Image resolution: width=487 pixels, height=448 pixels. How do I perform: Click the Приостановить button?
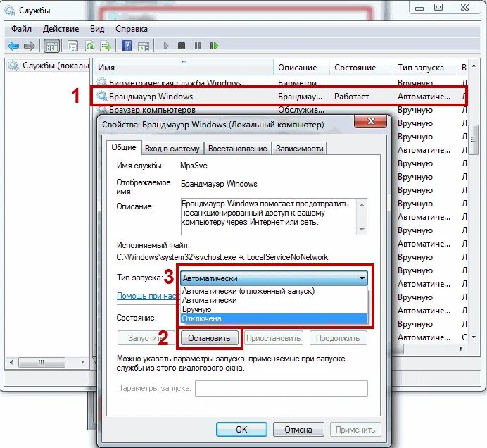[x=273, y=338]
